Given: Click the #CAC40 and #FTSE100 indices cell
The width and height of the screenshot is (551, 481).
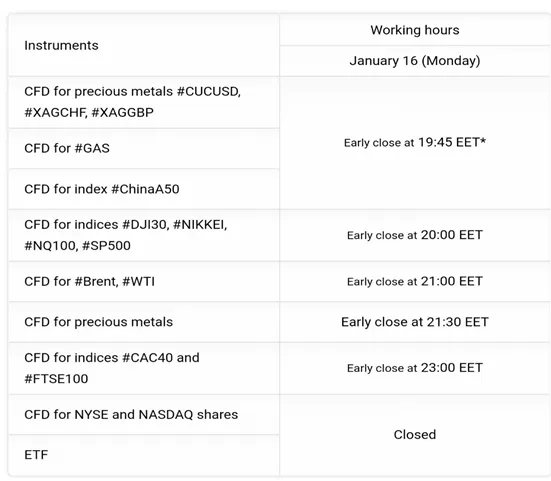Looking at the screenshot, I should [144, 368].
